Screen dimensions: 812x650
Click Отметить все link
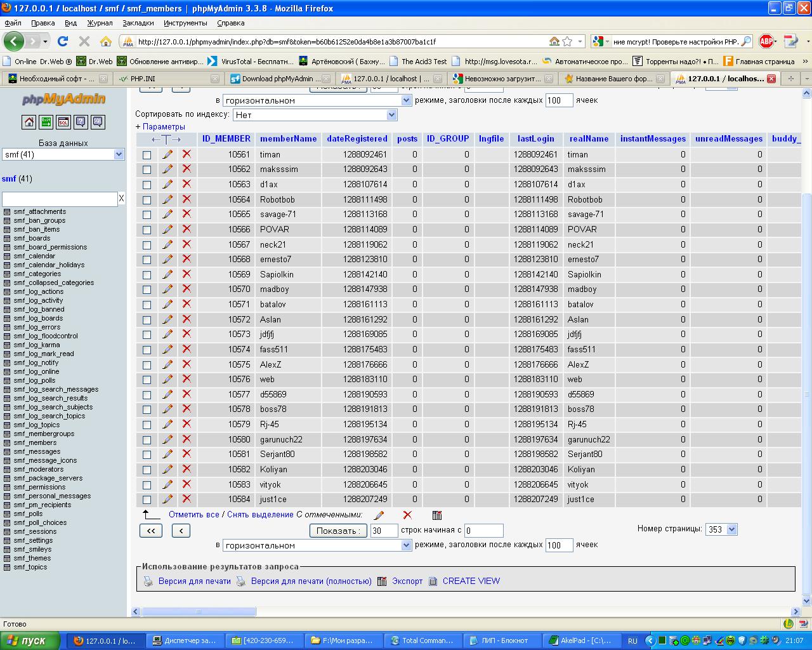pos(194,515)
